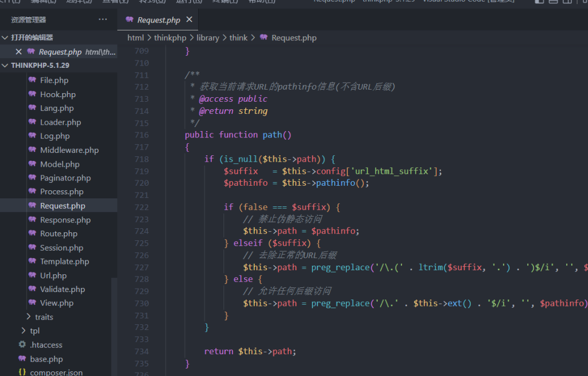588x376 pixels.
Task: Click the gear icon for .htaccess
Action: tap(22, 345)
